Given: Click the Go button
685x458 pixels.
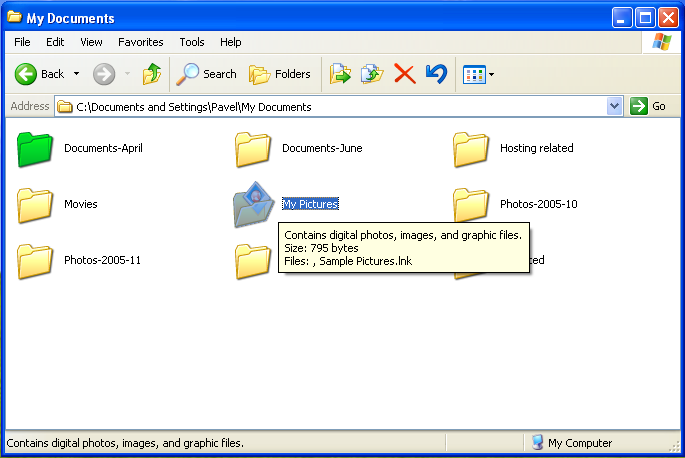Looking at the screenshot, I should tap(649, 106).
